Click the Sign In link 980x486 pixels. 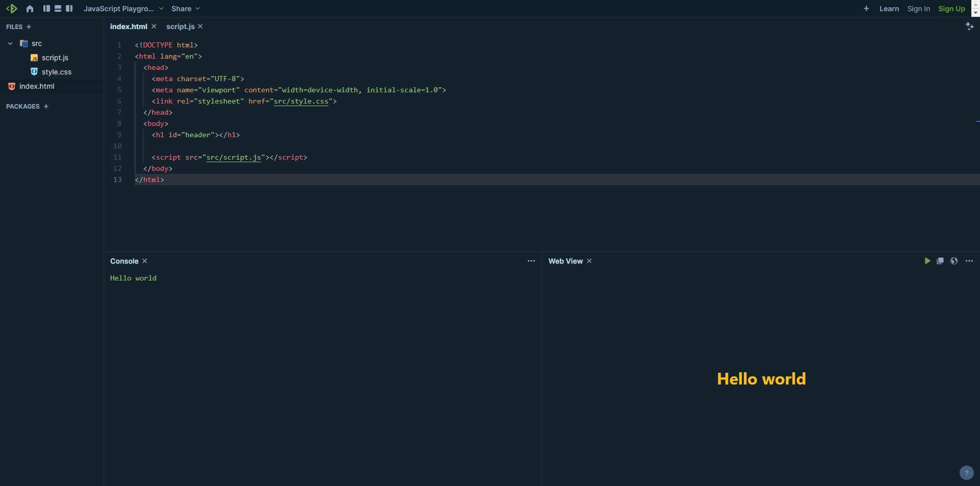point(918,9)
